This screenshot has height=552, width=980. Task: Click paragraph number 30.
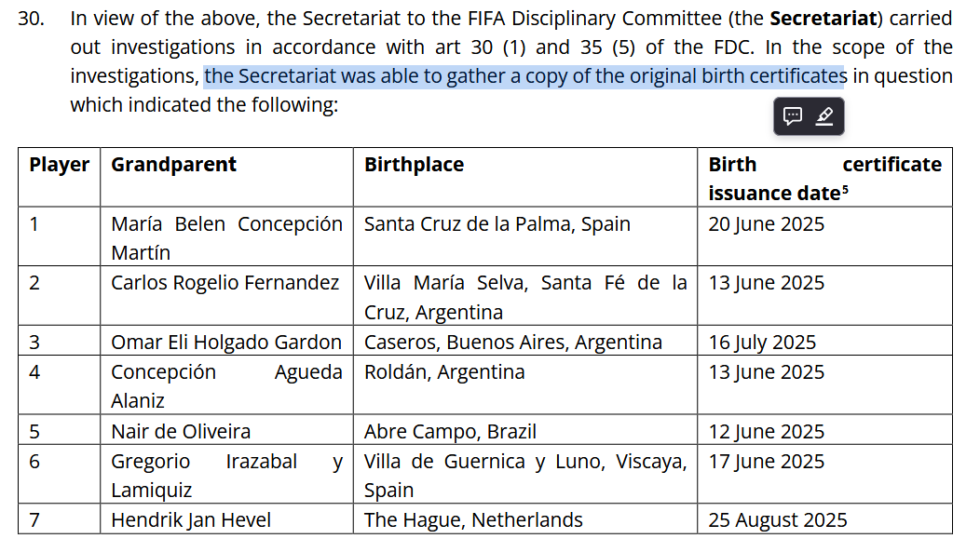click(x=32, y=19)
